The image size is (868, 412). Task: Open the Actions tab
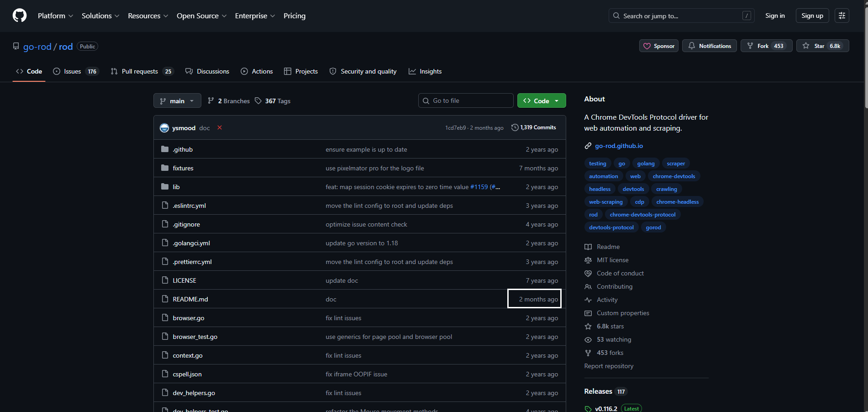pos(257,71)
